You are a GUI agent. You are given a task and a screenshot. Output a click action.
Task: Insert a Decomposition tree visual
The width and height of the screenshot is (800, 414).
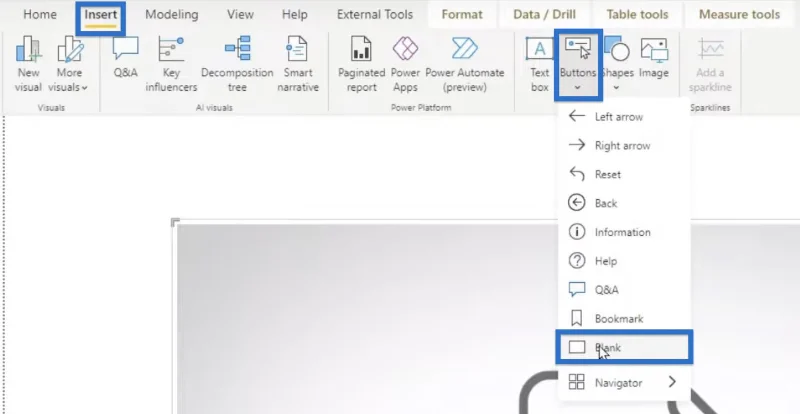pyautogui.click(x=237, y=64)
